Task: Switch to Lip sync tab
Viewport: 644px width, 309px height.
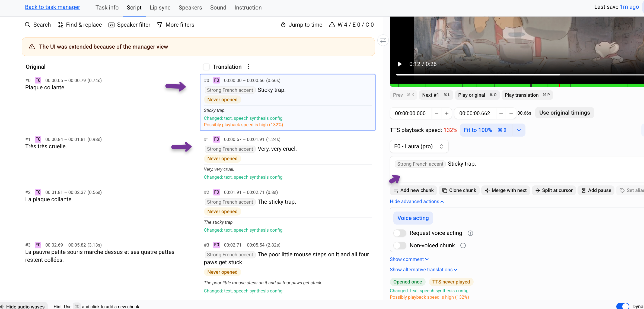Action: click(x=160, y=8)
